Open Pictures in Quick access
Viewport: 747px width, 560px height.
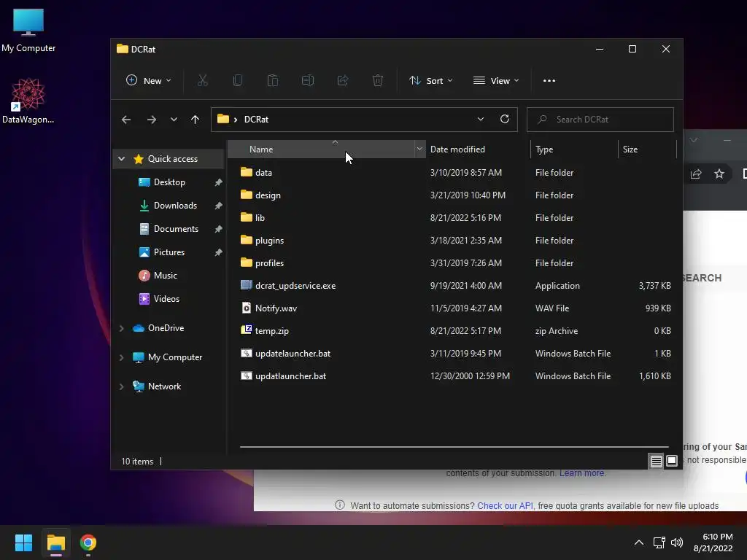coord(169,252)
